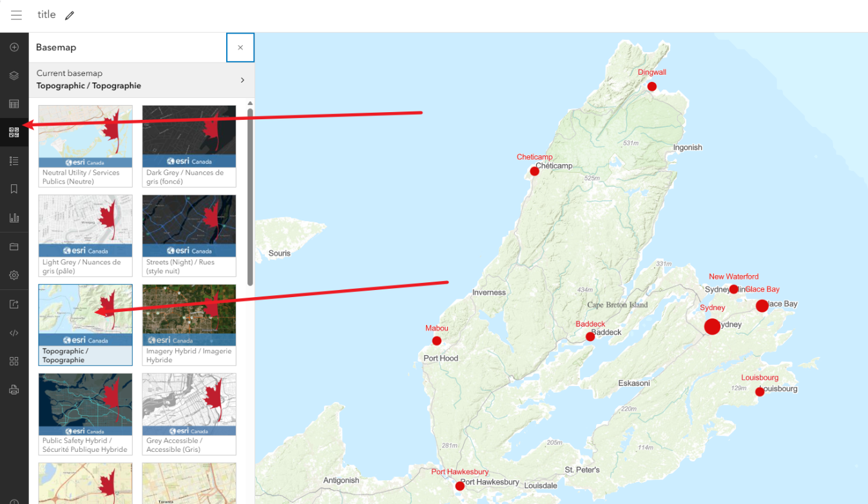
Task: Edit the map title with pencil icon
Action: [70, 15]
